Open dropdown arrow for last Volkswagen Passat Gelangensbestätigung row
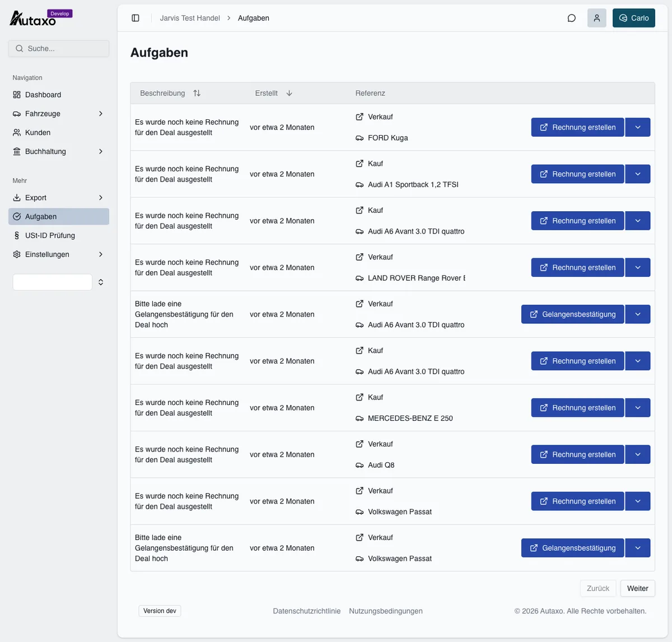The image size is (672, 642). tap(638, 548)
